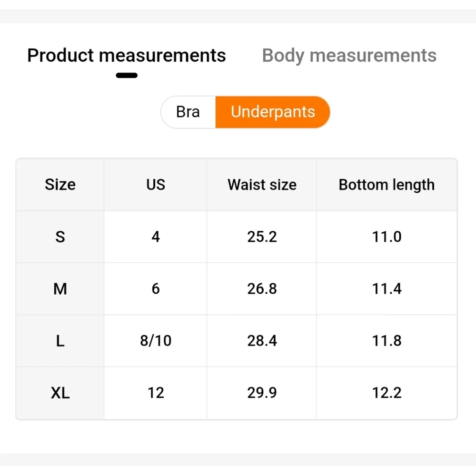Click the 26.8 waist size value
Image resolution: width=476 pixels, height=475 pixels.
coord(262,288)
